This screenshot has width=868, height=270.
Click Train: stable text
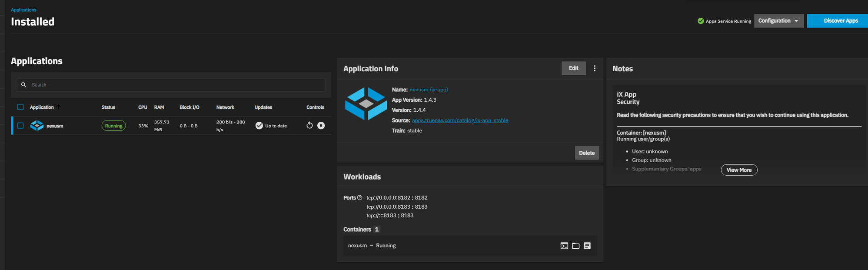coord(407,130)
